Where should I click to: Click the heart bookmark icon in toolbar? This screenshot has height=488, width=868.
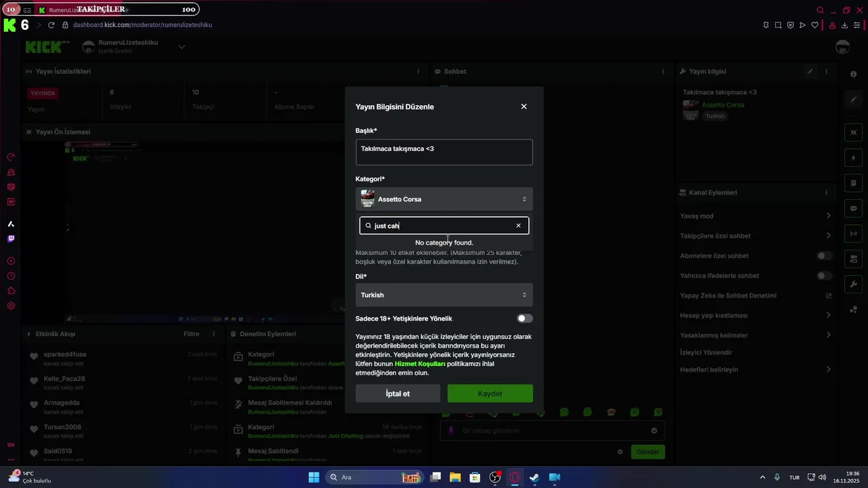pyautogui.click(x=814, y=25)
